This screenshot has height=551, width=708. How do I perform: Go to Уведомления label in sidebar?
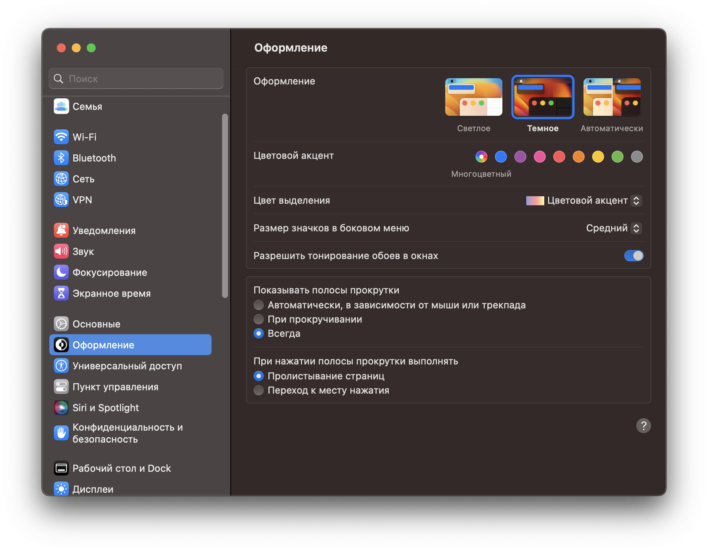pyautogui.click(x=104, y=230)
